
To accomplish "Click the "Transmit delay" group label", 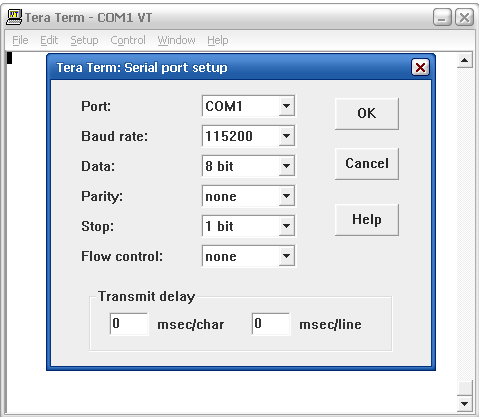I will pyautogui.click(x=146, y=296).
